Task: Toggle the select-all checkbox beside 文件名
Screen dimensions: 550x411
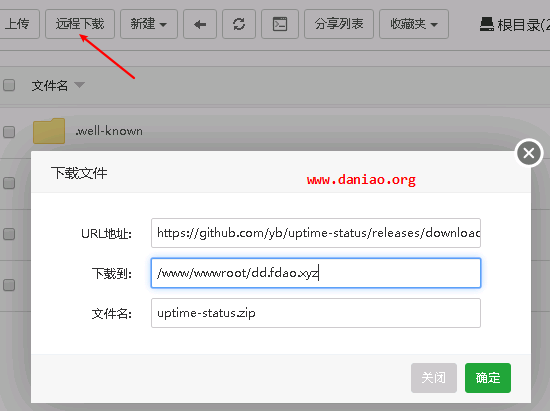Action: (9, 85)
